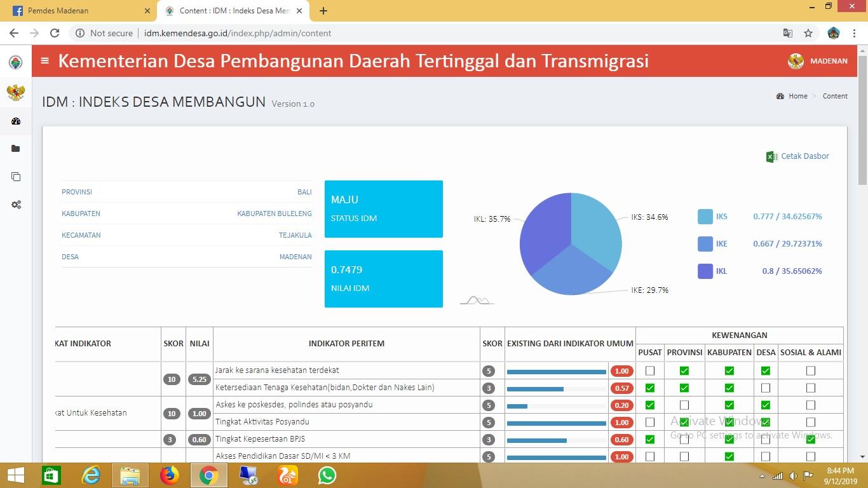Open Chrome's three-dot menu

854,33
